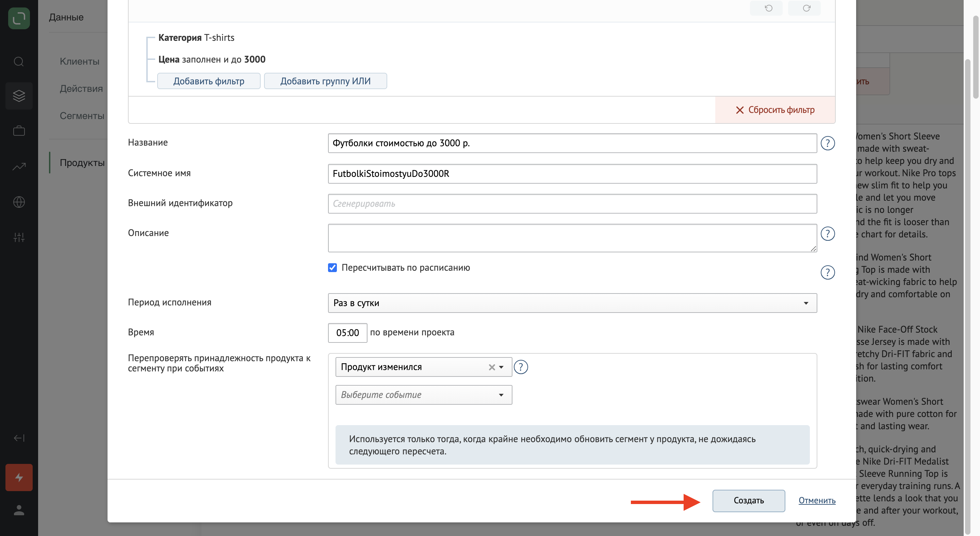Click Добавить фильтр button
This screenshot has height=536, width=980.
(x=209, y=81)
